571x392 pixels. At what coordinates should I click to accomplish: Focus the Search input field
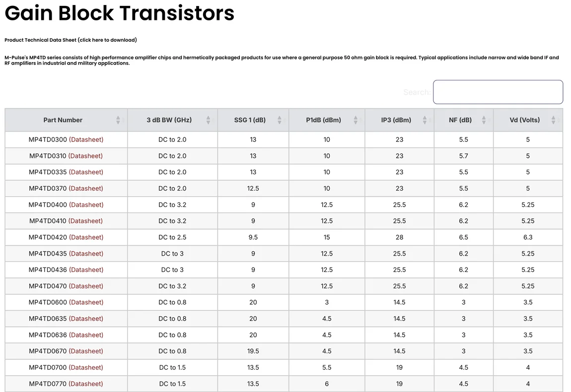pyautogui.click(x=498, y=92)
